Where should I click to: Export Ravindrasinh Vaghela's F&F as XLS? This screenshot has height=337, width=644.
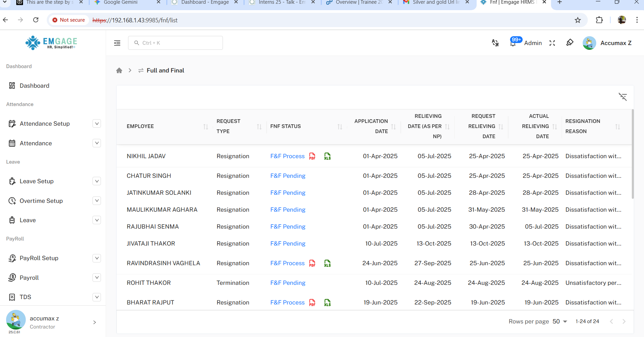(327, 263)
